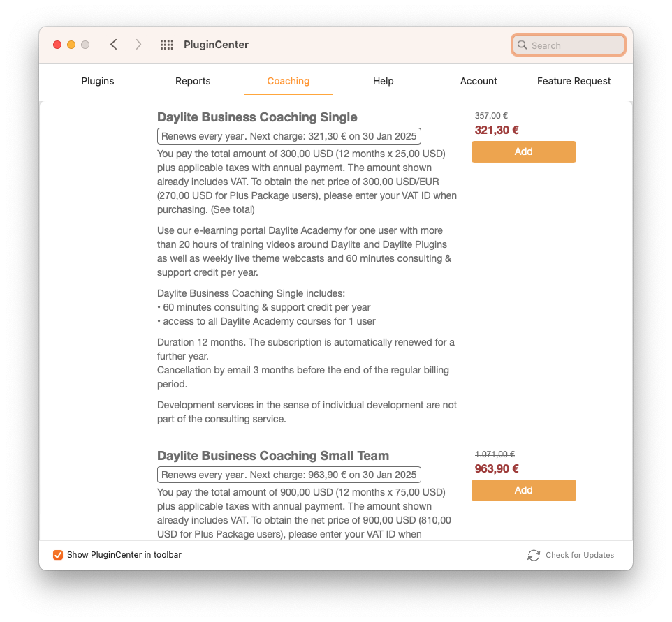The width and height of the screenshot is (672, 622).
Task: Switch to the Plugins tab
Action: point(98,82)
